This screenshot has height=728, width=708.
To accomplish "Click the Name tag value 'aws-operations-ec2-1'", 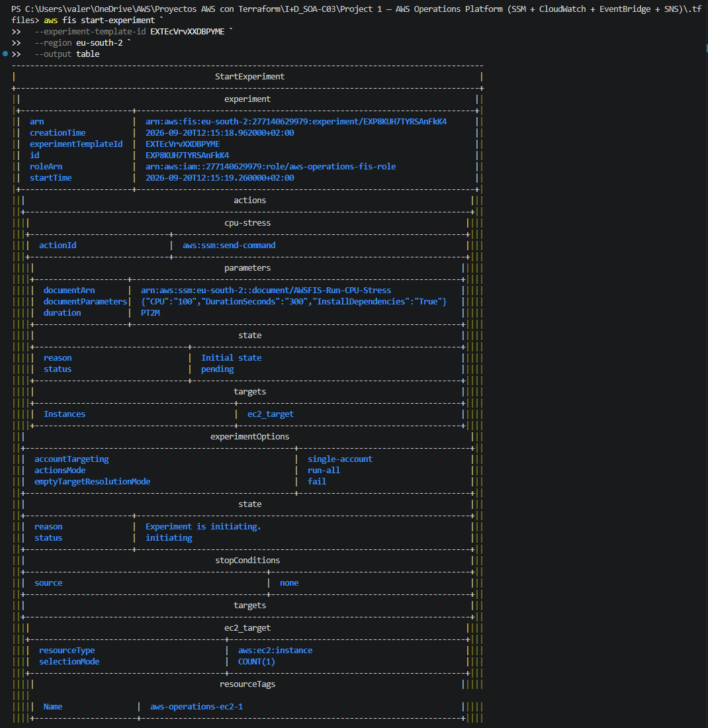I will 197,707.
